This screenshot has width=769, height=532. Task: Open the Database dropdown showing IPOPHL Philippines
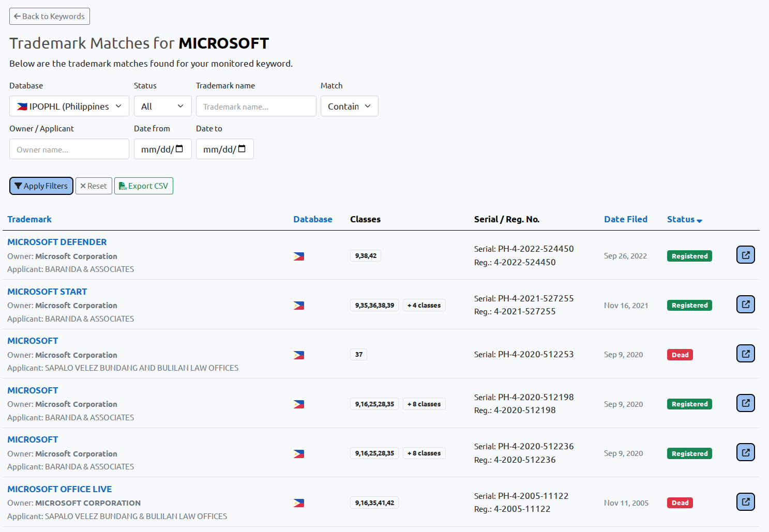click(x=69, y=106)
